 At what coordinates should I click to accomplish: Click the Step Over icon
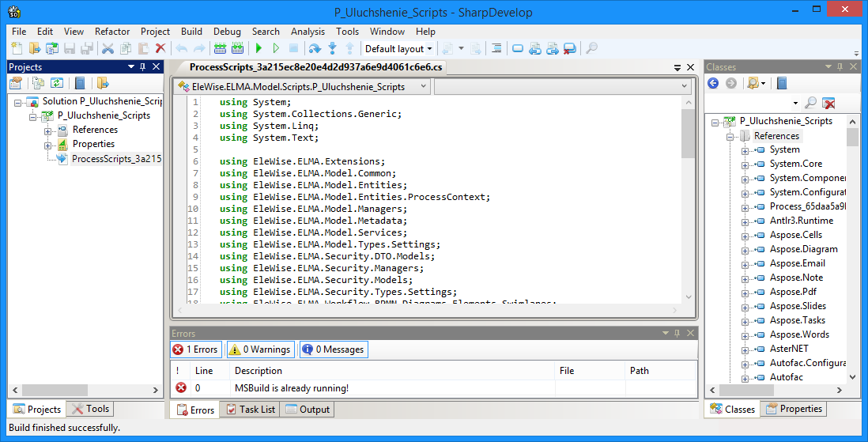pos(315,49)
